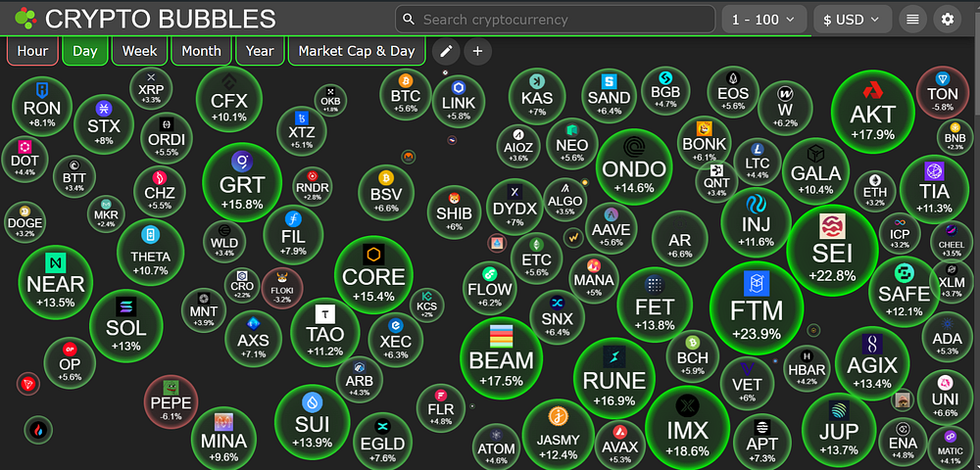Image resolution: width=980 pixels, height=470 pixels.
Task: Select the CFX bubble +10.1%
Action: point(229,100)
